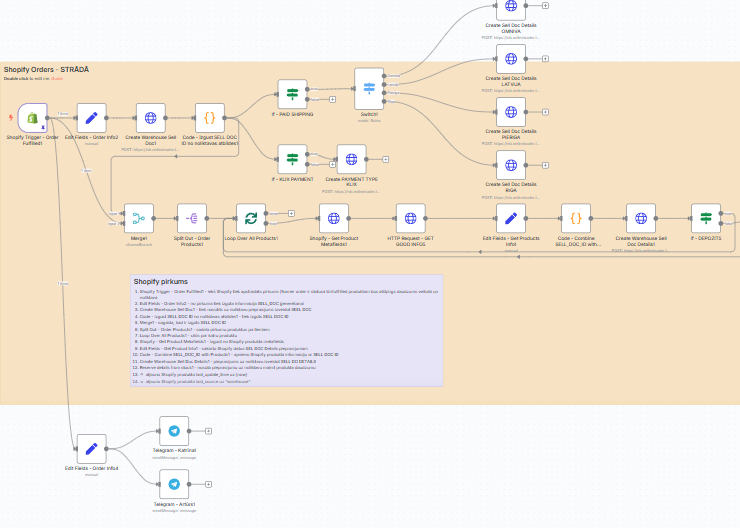Select Create Warehouse Sell Doc Details1 node
The width and height of the screenshot is (740, 528).
click(x=641, y=218)
